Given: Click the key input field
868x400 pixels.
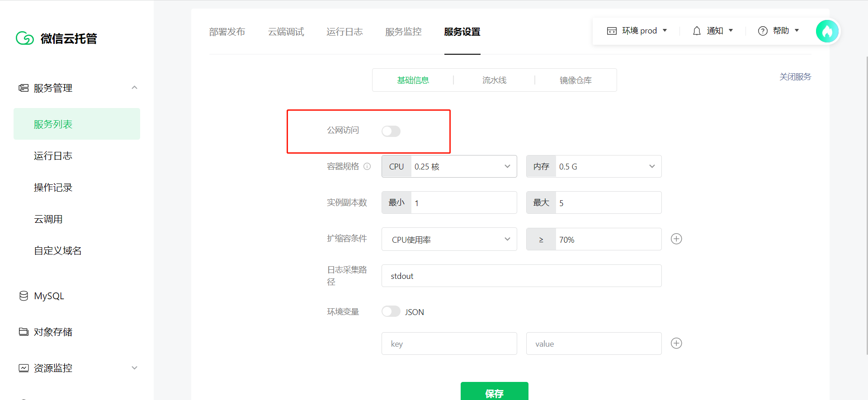Looking at the screenshot, I should pos(449,344).
